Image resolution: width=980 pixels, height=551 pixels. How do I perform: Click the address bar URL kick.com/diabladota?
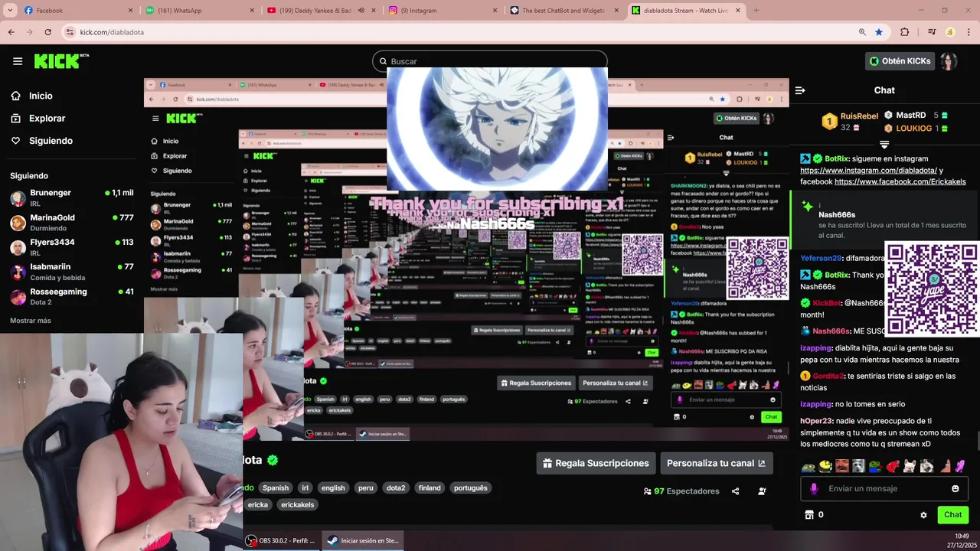(x=112, y=32)
